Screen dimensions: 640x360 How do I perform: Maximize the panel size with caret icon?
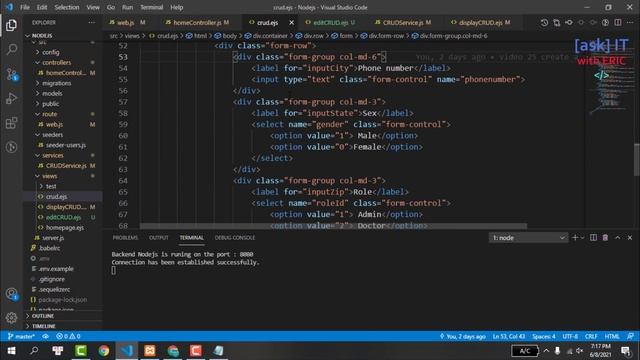tap(618, 238)
